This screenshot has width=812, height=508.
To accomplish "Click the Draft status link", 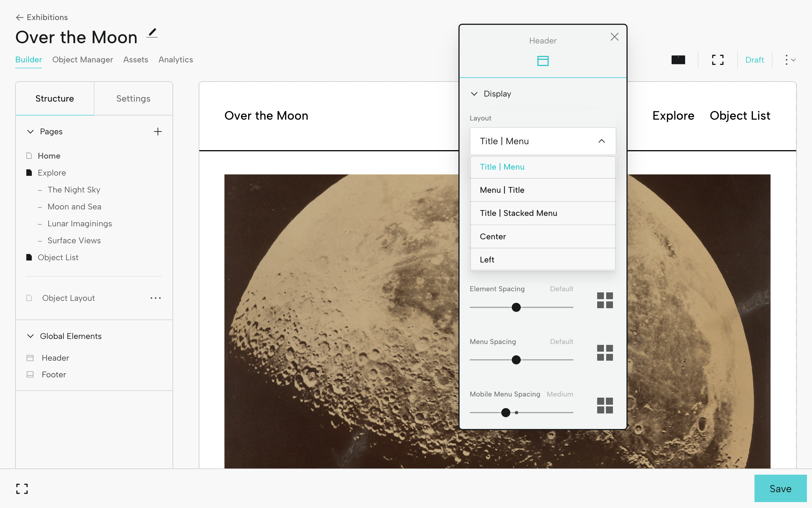I will pos(754,60).
